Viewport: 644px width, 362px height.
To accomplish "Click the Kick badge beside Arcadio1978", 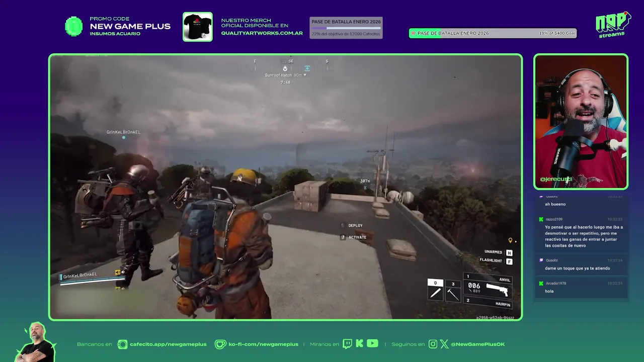I will point(541,283).
